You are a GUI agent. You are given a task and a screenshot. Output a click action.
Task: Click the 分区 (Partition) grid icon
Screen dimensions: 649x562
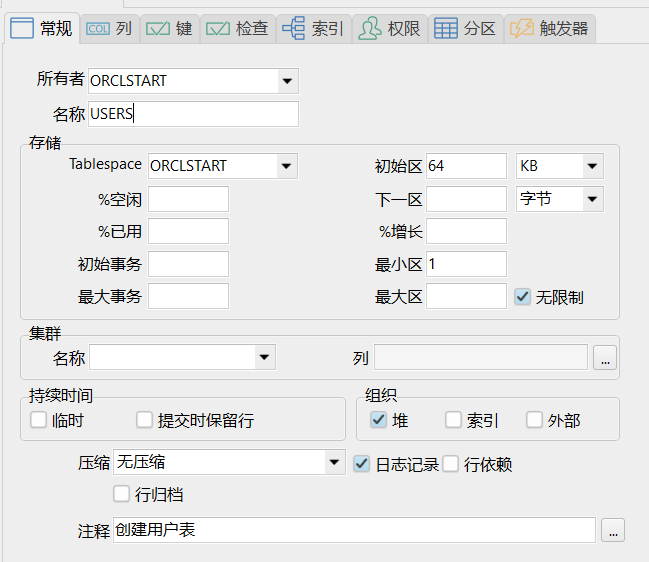(446, 29)
